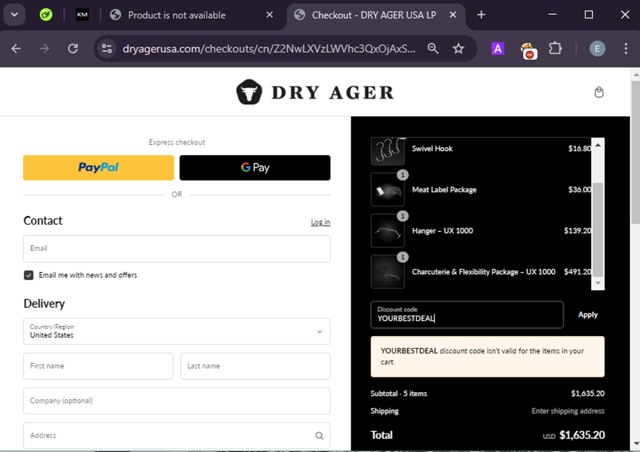Switch to the KM pinned tab

click(x=82, y=15)
